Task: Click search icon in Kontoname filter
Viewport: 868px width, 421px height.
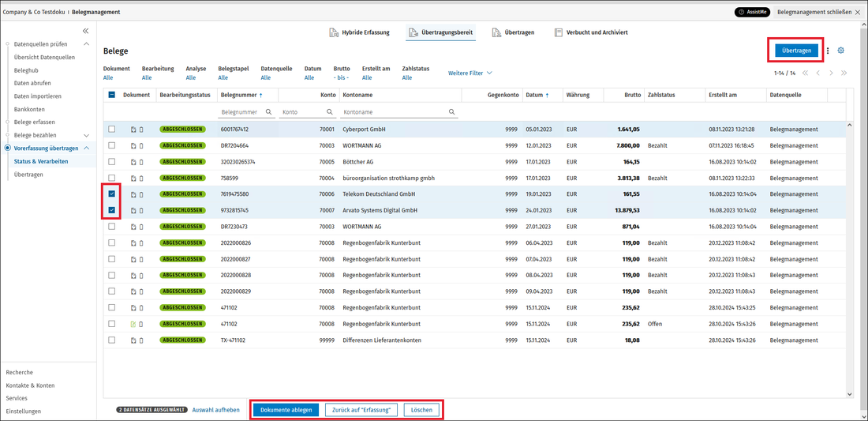Action: (451, 112)
